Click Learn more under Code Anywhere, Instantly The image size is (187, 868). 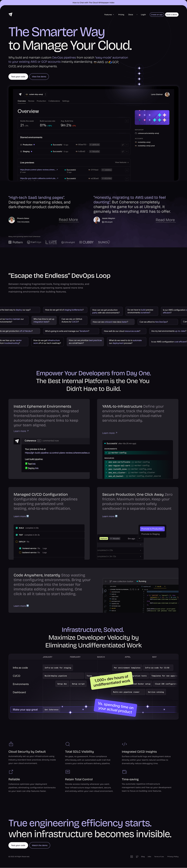click(x=21, y=606)
